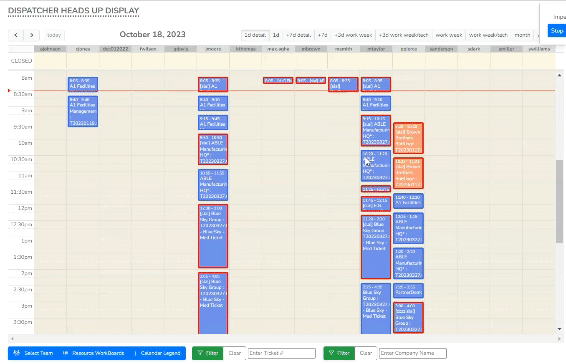
Task: Click the horizontal scroll left arrow
Action: (x=12, y=339)
